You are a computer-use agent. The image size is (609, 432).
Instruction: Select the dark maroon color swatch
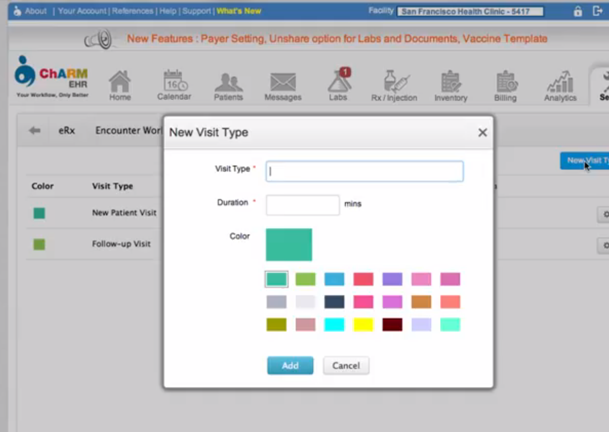[392, 325]
